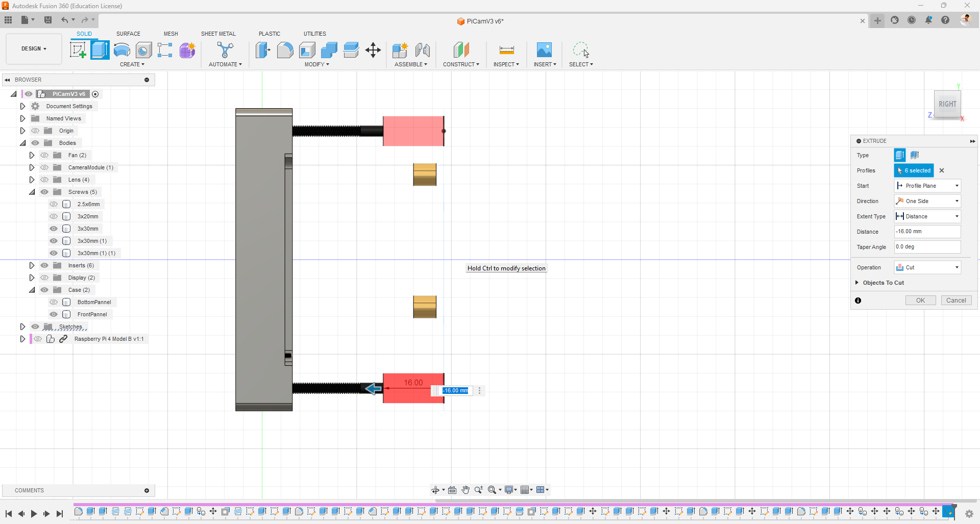Viewport: 980px width, 524px height.
Task: Open the notifications bell
Action: tap(928, 20)
